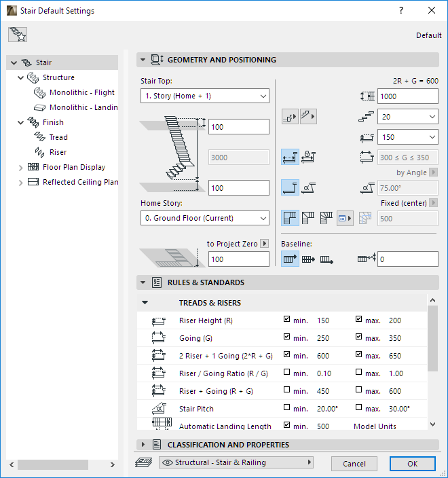This screenshot has width=448, height=478.
Task: Click the number of risers icon
Action: (x=367, y=117)
